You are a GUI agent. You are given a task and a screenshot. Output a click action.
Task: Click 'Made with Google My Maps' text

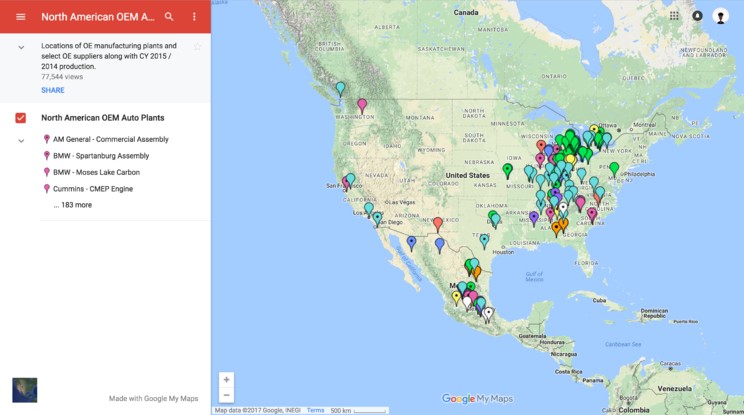[x=153, y=398]
